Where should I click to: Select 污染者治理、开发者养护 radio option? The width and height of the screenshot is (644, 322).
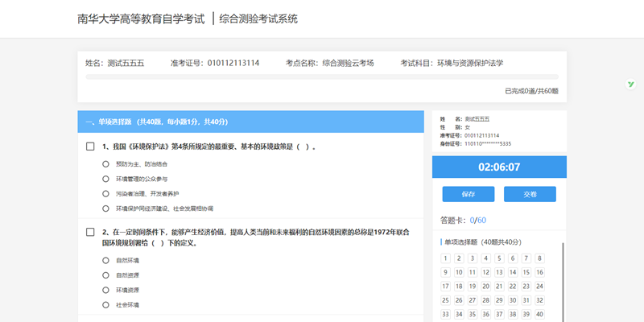tap(105, 193)
